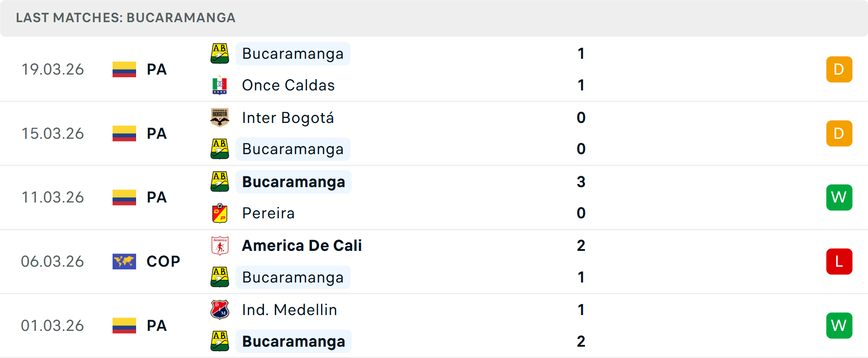The image size is (868, 358).
Task: Toggle the W badge for the Pereira match
Action: point(839,197)
